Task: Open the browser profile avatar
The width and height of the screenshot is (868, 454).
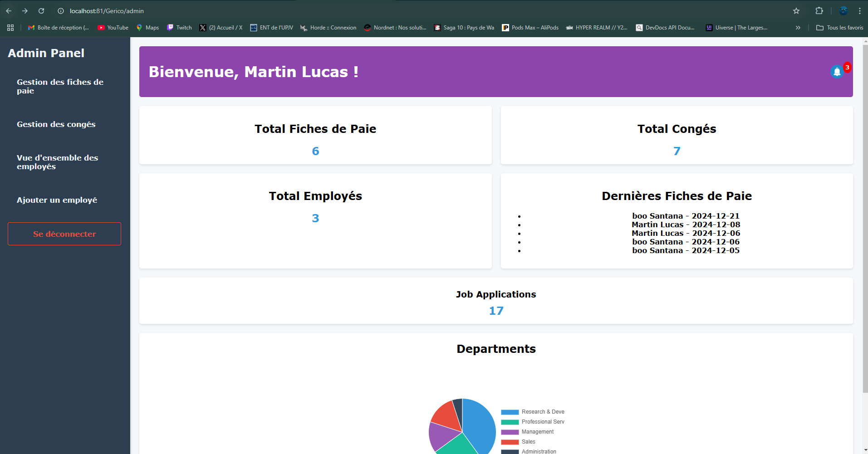Action: (x=843, y=11)
